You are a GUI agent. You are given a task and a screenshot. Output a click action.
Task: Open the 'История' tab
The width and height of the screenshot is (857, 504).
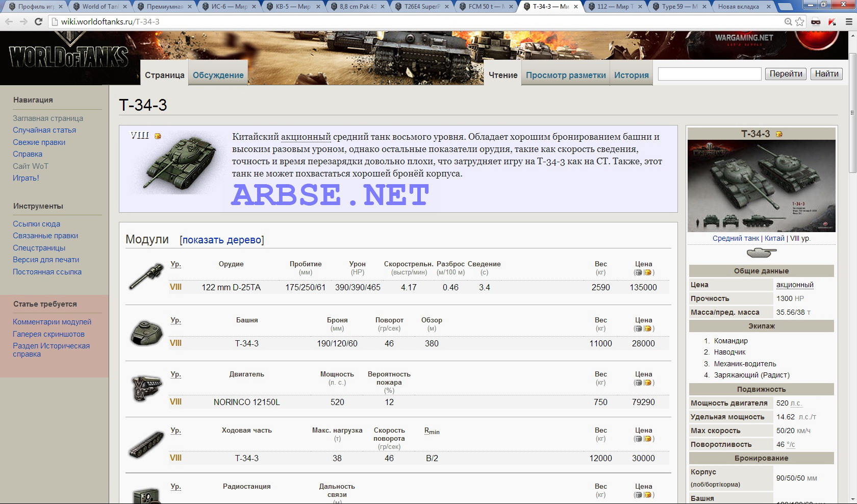pyautogui.click(x=632, y=74)
